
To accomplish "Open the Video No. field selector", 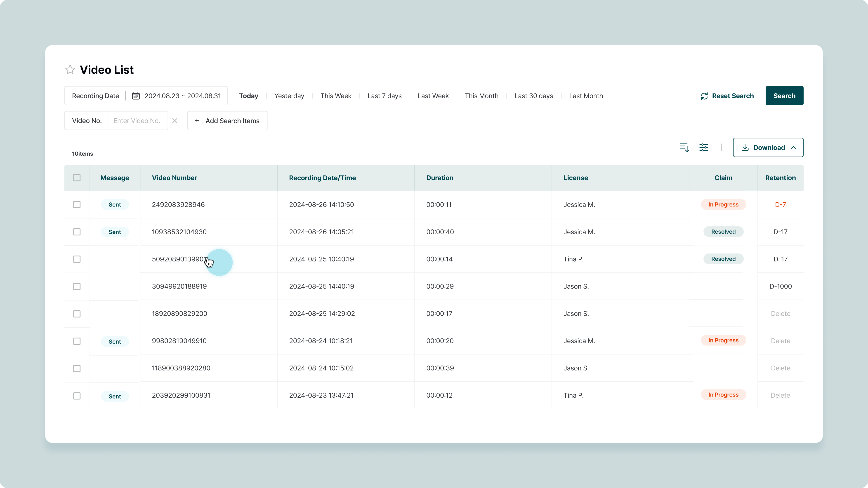I will click(x=87, y=121).
